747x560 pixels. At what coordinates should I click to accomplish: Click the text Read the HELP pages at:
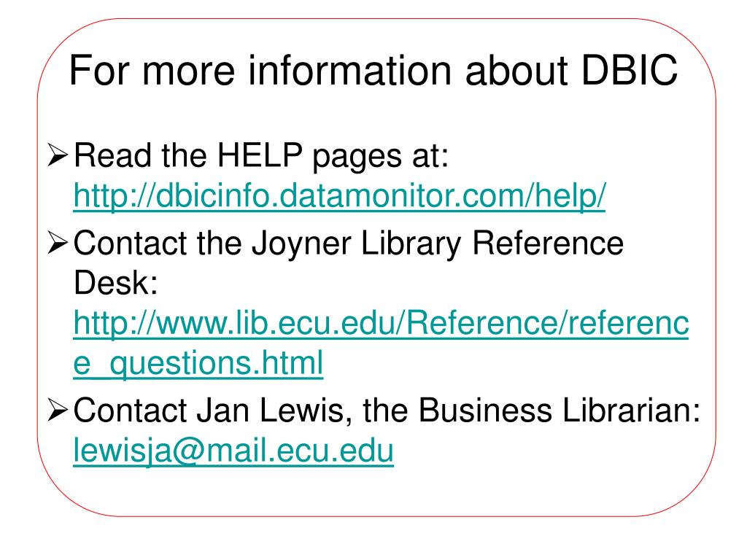coord(262,156)
